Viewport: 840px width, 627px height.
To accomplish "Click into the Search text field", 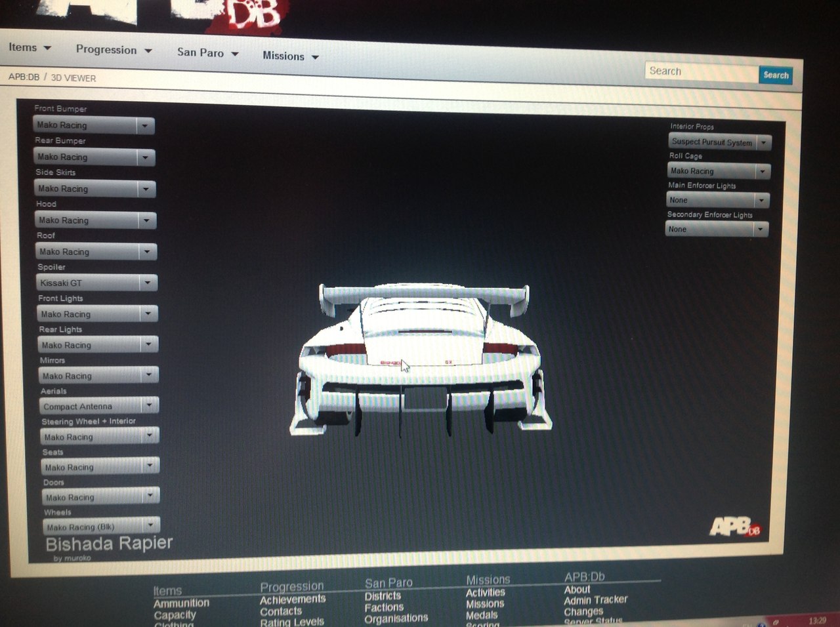I will point(701,72).
